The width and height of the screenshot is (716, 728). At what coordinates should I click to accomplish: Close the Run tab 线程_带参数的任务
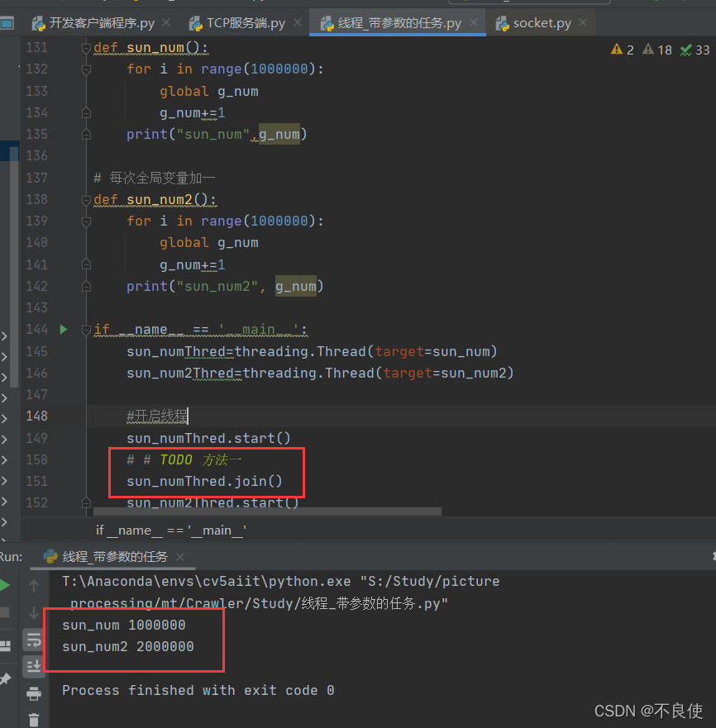180,557
